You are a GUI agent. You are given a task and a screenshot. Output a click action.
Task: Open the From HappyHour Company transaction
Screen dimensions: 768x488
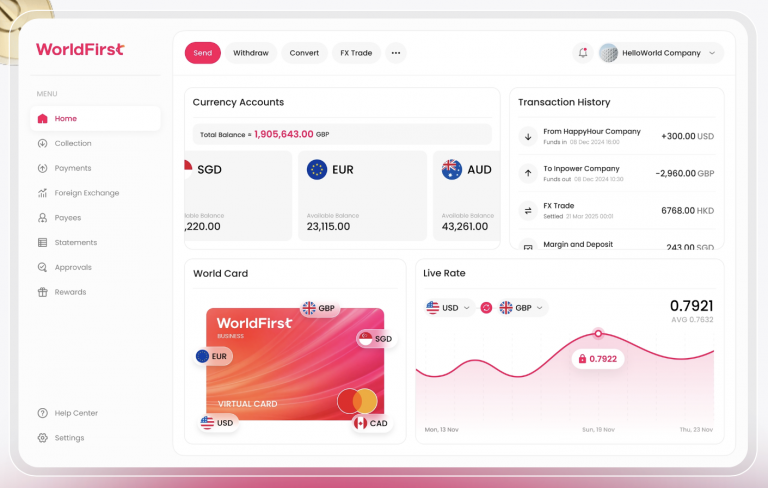coord(617,136)
